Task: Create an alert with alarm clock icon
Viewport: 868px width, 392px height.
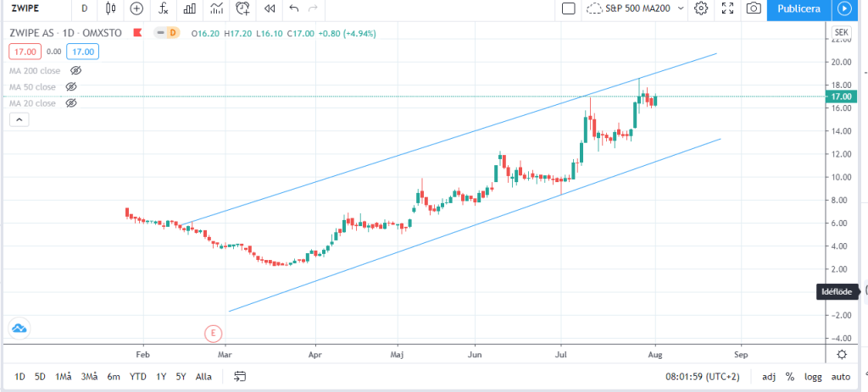Action: 243,8
